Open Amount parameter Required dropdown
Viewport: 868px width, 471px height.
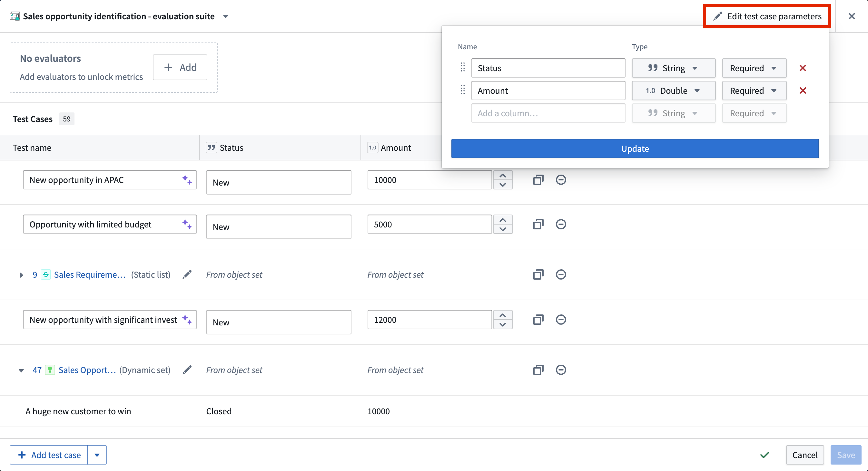tap(754, 91)
